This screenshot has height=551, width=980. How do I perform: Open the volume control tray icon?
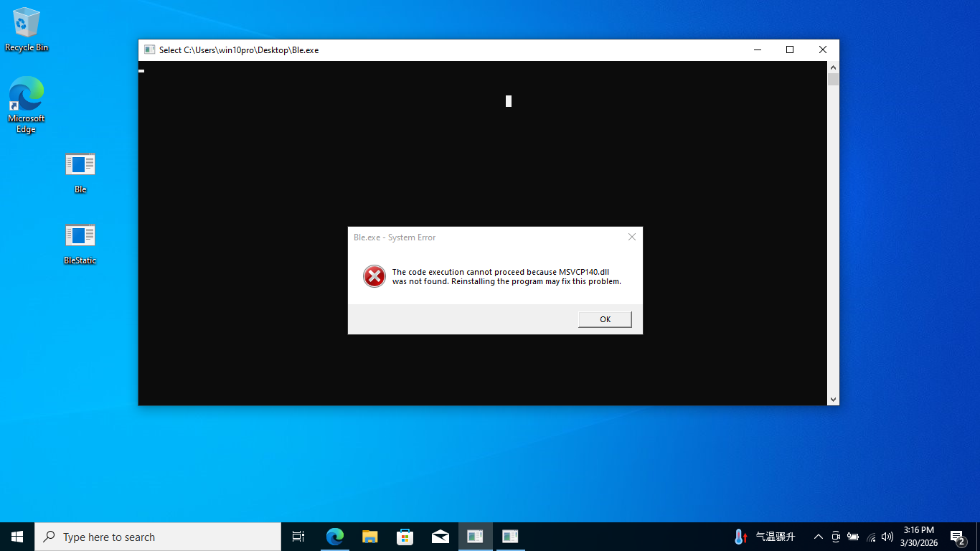click(887, 537)
